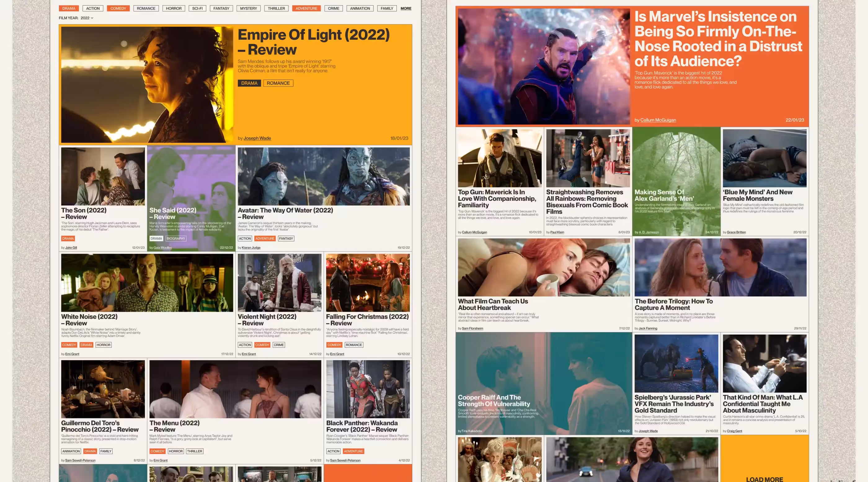The height and width of the screenshot is (482, 868).
Task: Open Black Panther: Wakanda Forever review
Action: pyautogui.click(x=362, y=426)
